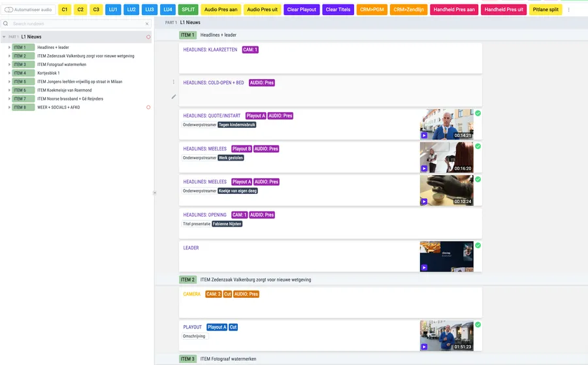Click Handheld Pres aan button
The image size is (588, 365).
tap(454, 10)
